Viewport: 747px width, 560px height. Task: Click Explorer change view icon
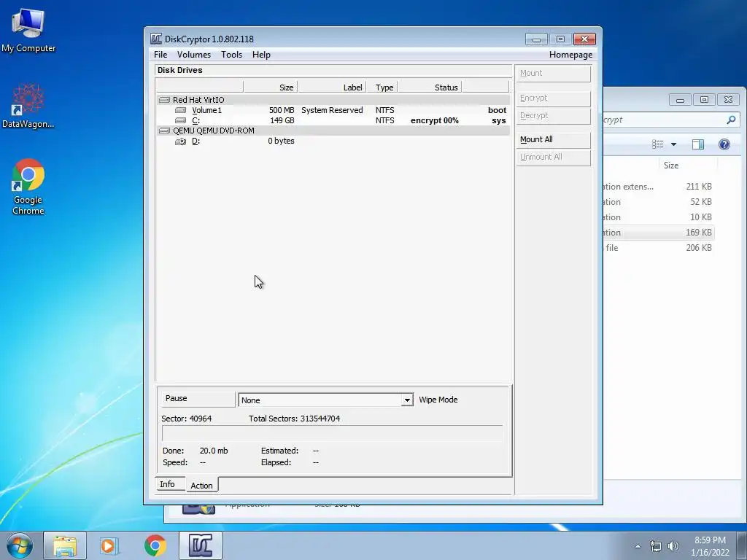658,144
